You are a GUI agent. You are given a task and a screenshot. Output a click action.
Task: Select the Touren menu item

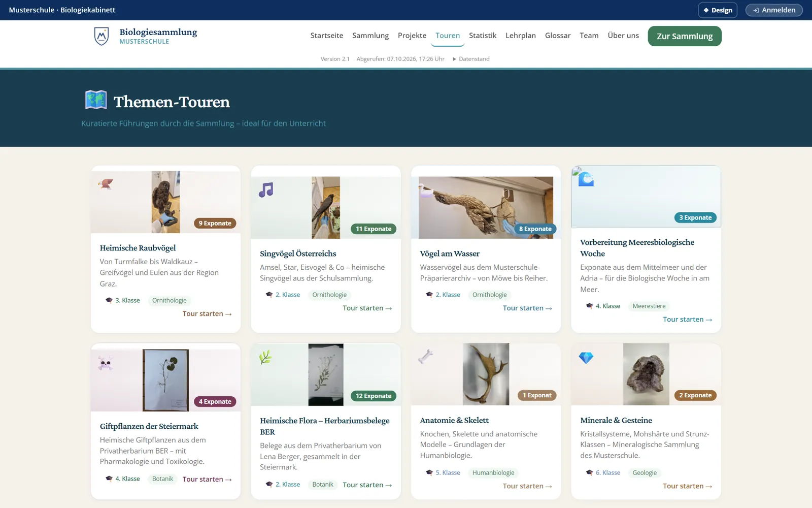448,36
